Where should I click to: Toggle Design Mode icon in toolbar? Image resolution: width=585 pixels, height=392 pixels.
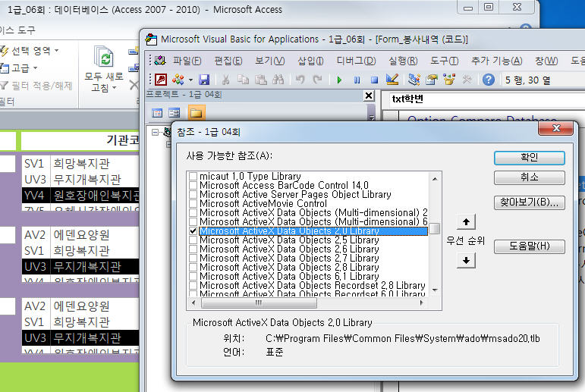tap(392, 79)
